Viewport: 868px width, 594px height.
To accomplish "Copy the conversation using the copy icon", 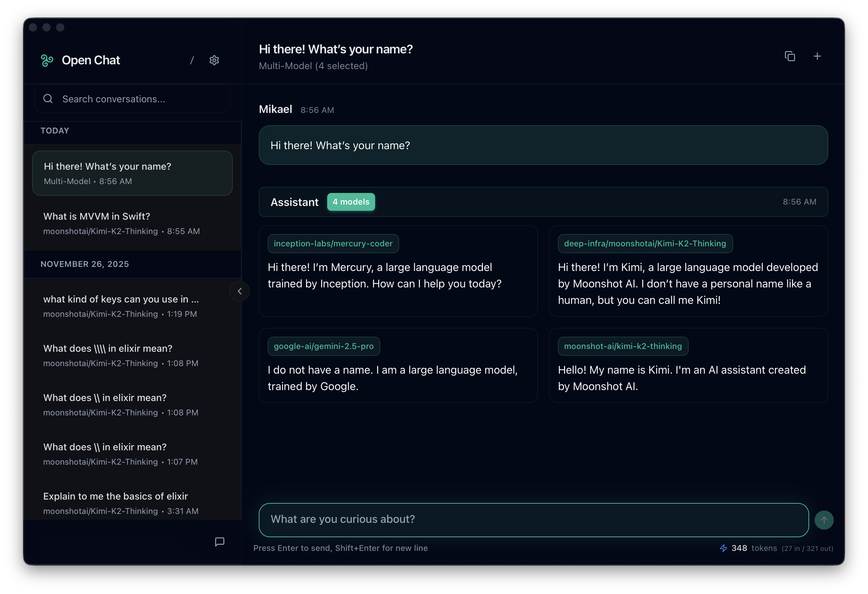I will click(790, 56).
